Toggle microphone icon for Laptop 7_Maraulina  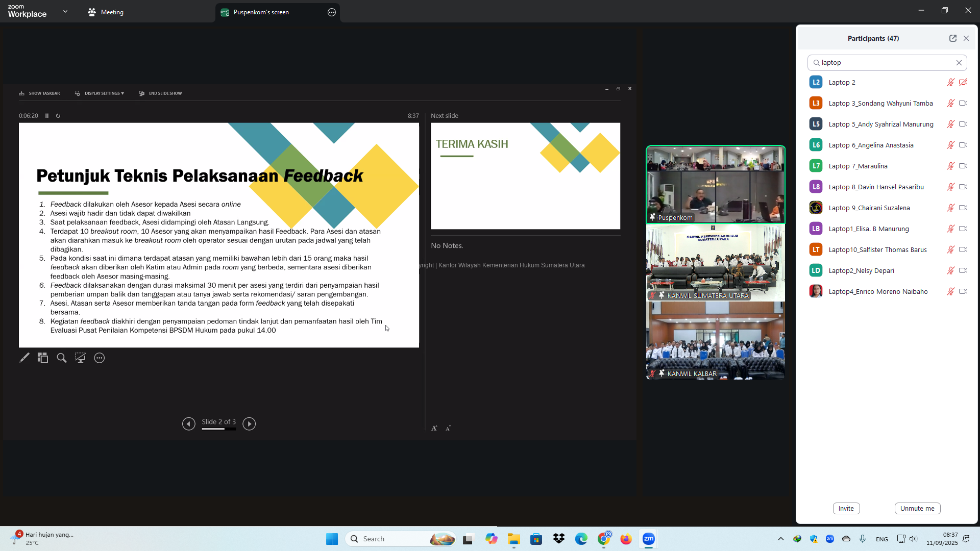tap(950, 166)
